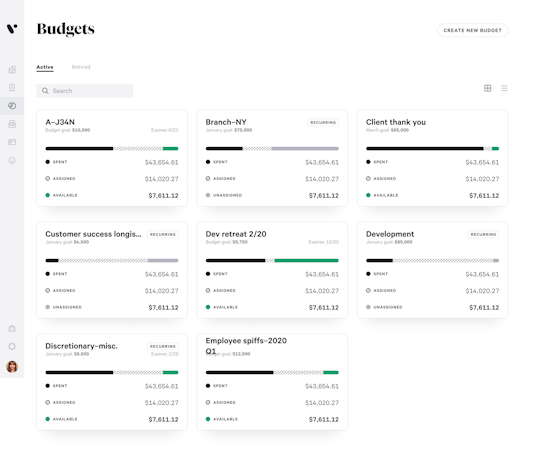Click into the Search field
This screenshot has height=450, width=545.
point(84,91)
